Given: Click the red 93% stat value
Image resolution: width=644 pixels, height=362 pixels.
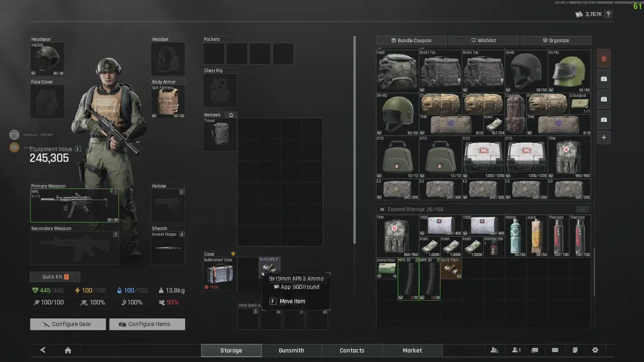Looking at the screenshot, I should point(169,303).
